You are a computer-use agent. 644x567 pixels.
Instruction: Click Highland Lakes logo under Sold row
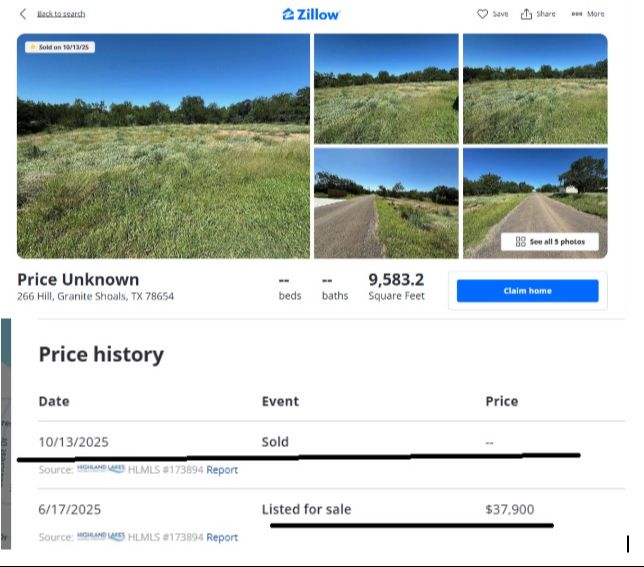(x=101, y=469)
